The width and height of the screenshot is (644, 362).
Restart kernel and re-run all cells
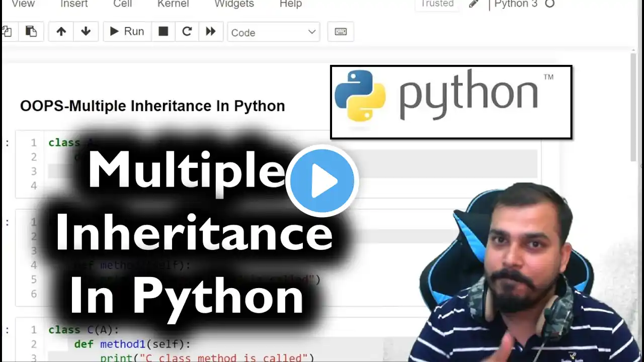coord(211,32)
